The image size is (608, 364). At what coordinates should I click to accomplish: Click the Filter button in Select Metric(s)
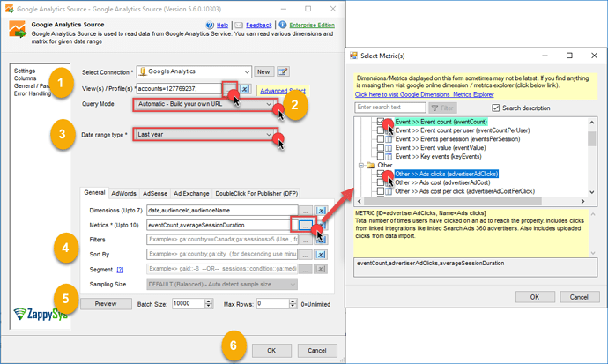442,108
